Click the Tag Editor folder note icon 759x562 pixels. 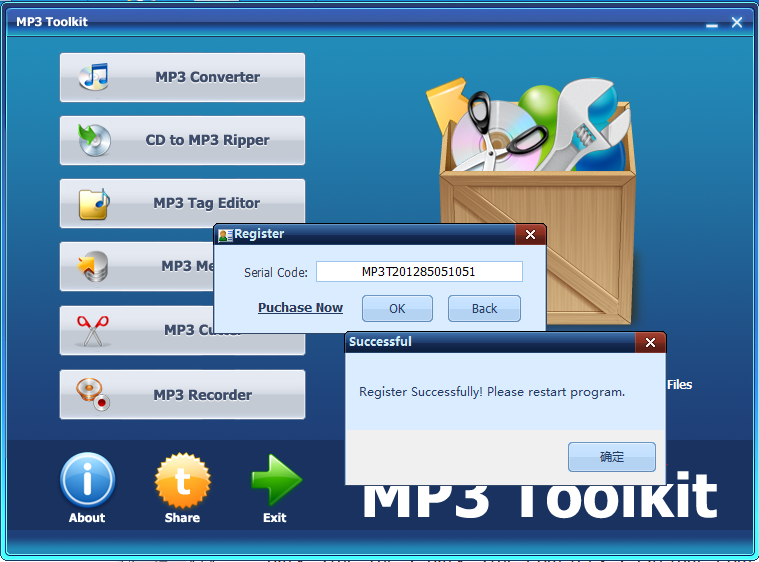pyautogui.click(x=94, y=204)
